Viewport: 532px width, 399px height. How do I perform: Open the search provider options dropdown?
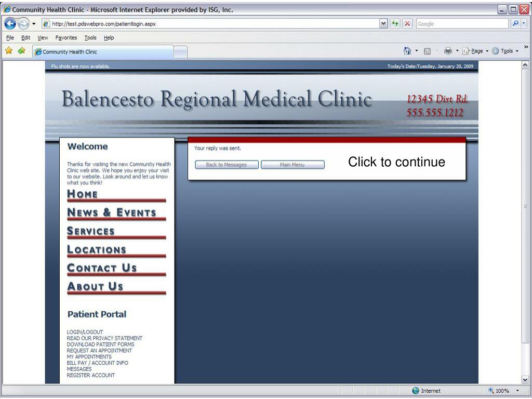coord(524,23)
